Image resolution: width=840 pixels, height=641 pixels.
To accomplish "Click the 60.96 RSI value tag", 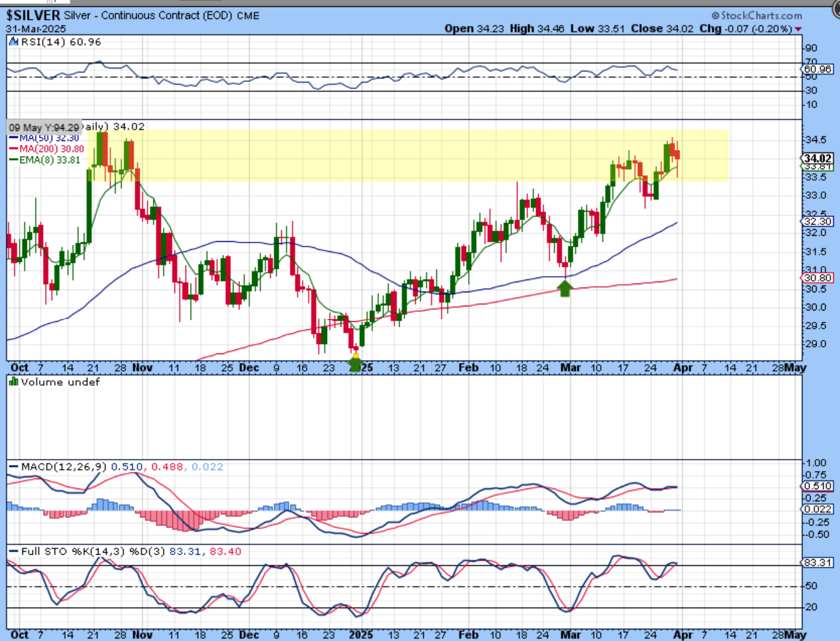I will click(x=817, y=69).
